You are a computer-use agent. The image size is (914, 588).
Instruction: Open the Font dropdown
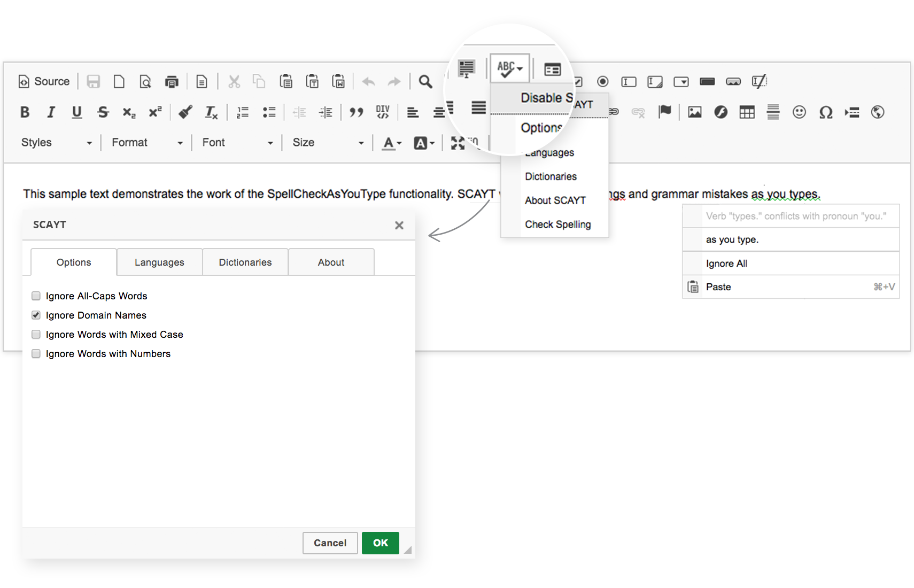coord(237,143)
